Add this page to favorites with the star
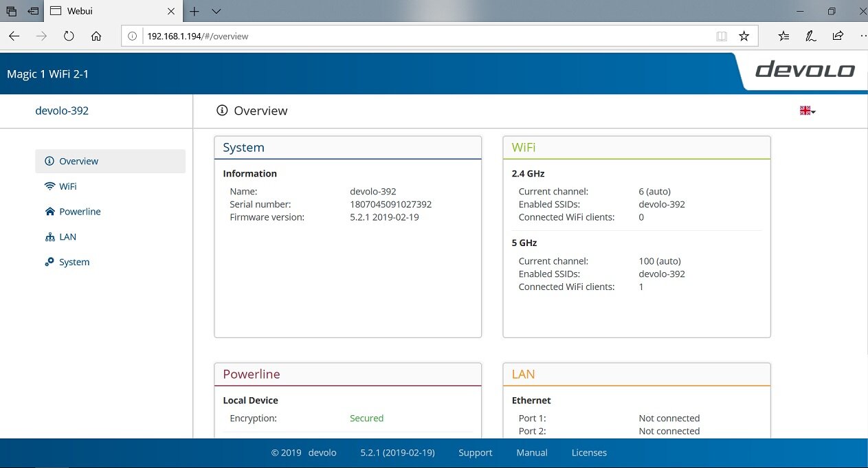The image size is (868, 468). coord(744,36)
